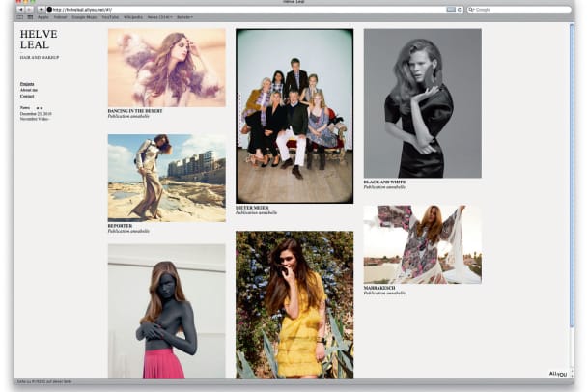The image size is (588, 392).
Task: Click the add bookmark plus button
Action: 41,10
